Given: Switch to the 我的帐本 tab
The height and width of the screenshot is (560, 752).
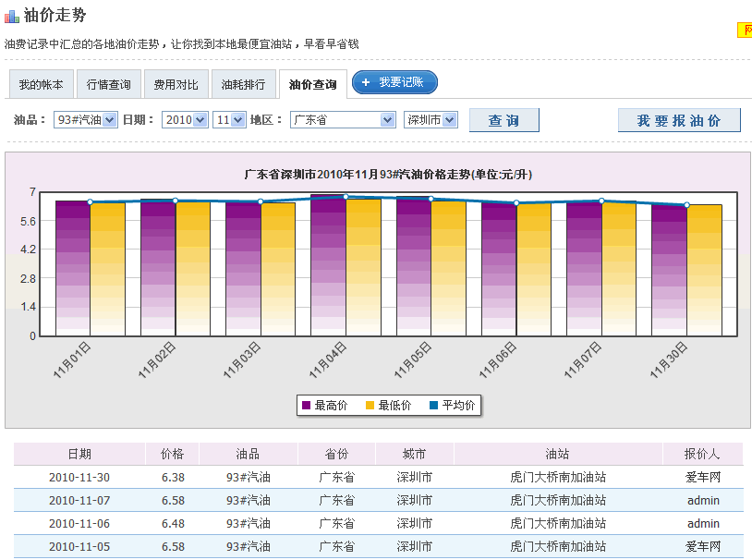Looking at the screenshot, I should tap(41, 83).
